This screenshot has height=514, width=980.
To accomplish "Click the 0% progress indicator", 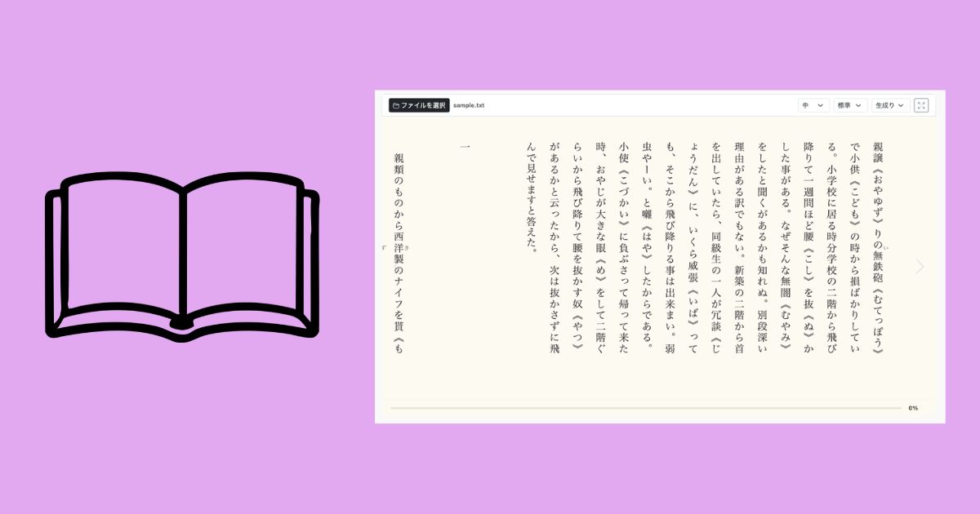I will tap(913, 407).
